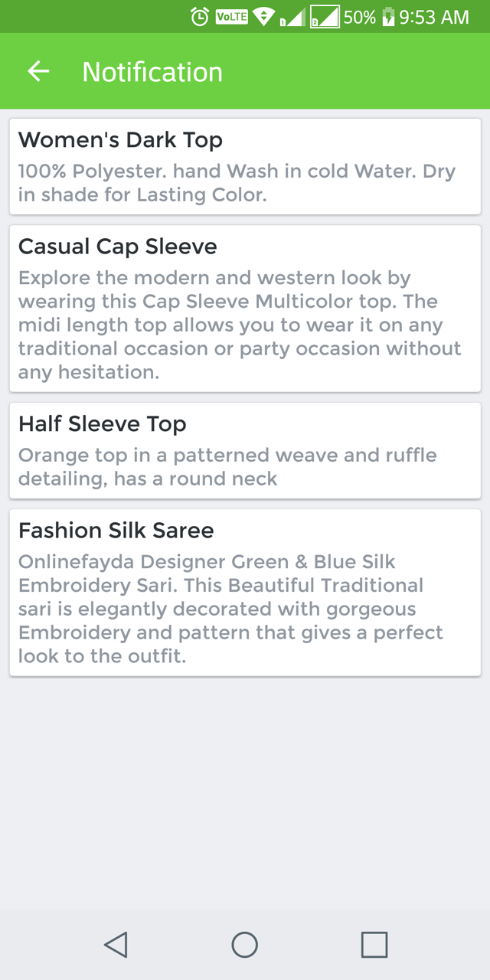Tap the Wi-Fi signal status icon

coord(264,17)
